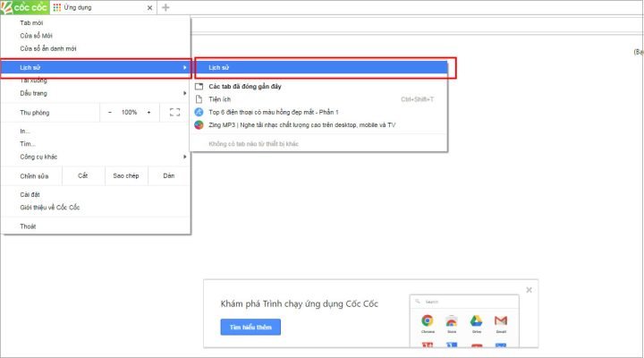
Task: Expand the Công cụ khác submenu arrow
Action: pos(185,157)
